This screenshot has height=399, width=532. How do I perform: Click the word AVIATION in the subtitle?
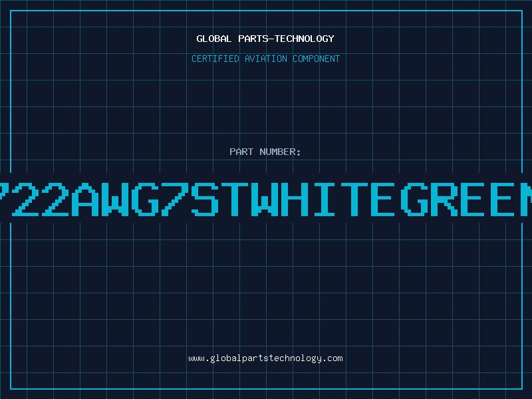point(265,59)
